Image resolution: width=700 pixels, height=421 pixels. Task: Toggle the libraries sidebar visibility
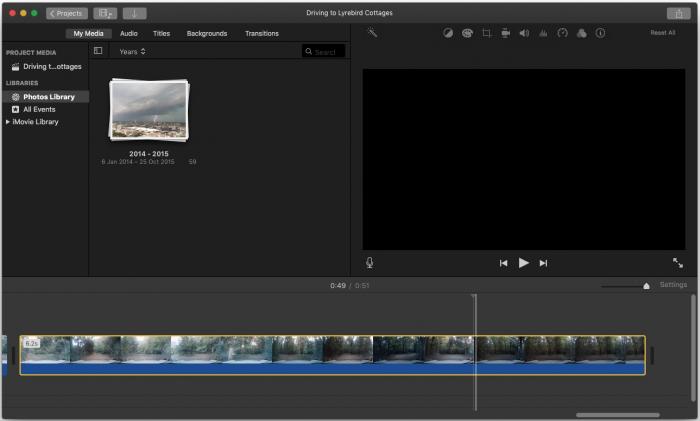[x=98, y=51]
